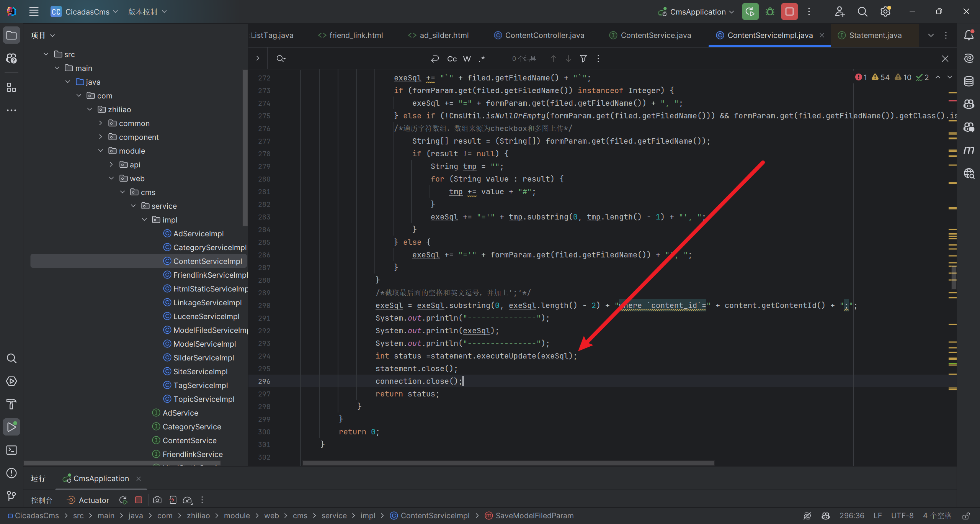This screenshot has height=524, width=980.
Task: Toggle read-only lock in status bar
Action: pyautogui.click(x=966, y=516)
